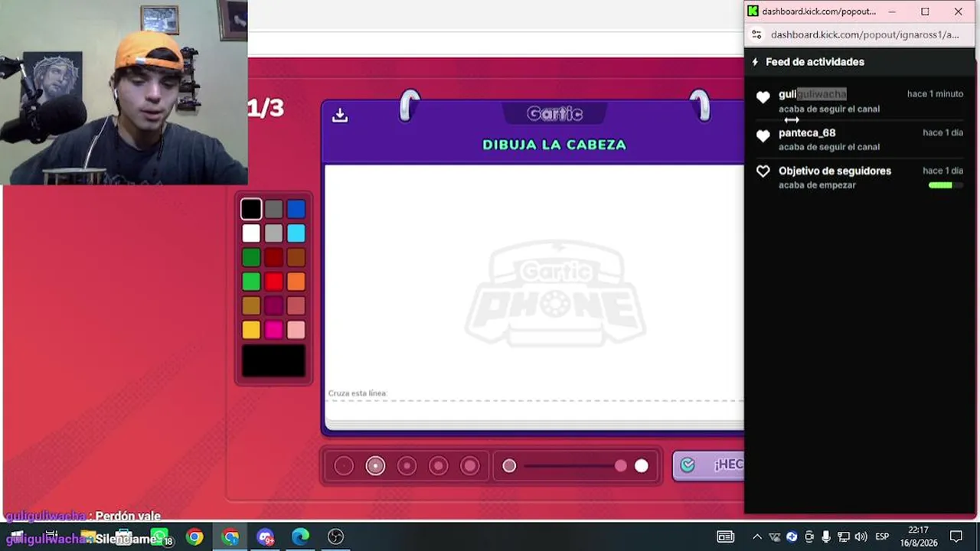980x551 pixels.
Task: Pick the dark red color swatch
Action: tap(273, 257)
